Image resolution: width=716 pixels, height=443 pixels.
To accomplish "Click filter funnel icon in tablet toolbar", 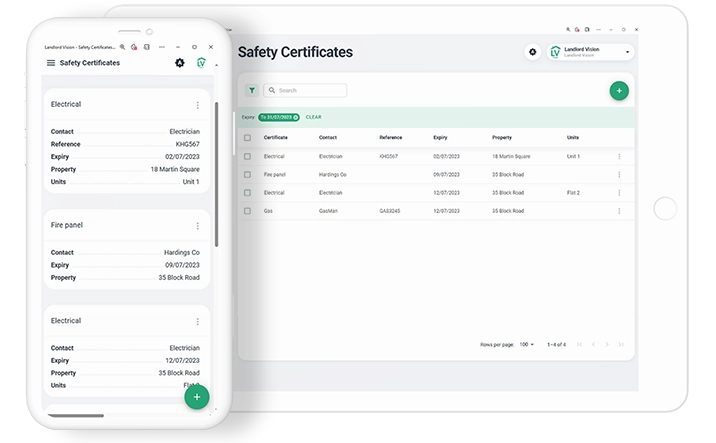I will click(x=252, y=90).
